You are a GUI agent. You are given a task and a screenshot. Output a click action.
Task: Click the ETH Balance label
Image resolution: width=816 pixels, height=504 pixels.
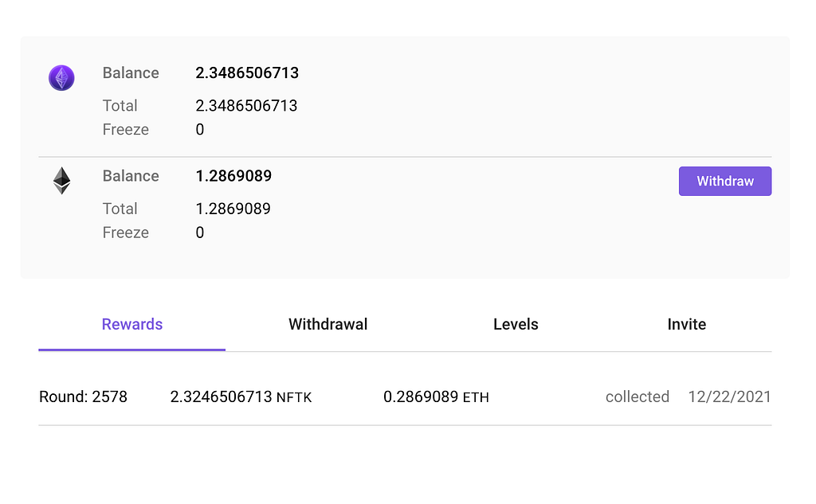pyautogui.click(x=131, y=176)
